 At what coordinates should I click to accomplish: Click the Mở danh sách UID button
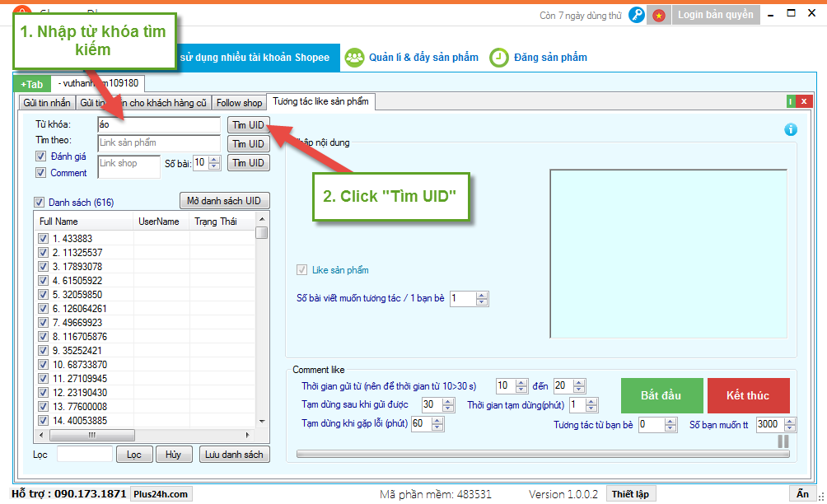(x=224, y=201)
